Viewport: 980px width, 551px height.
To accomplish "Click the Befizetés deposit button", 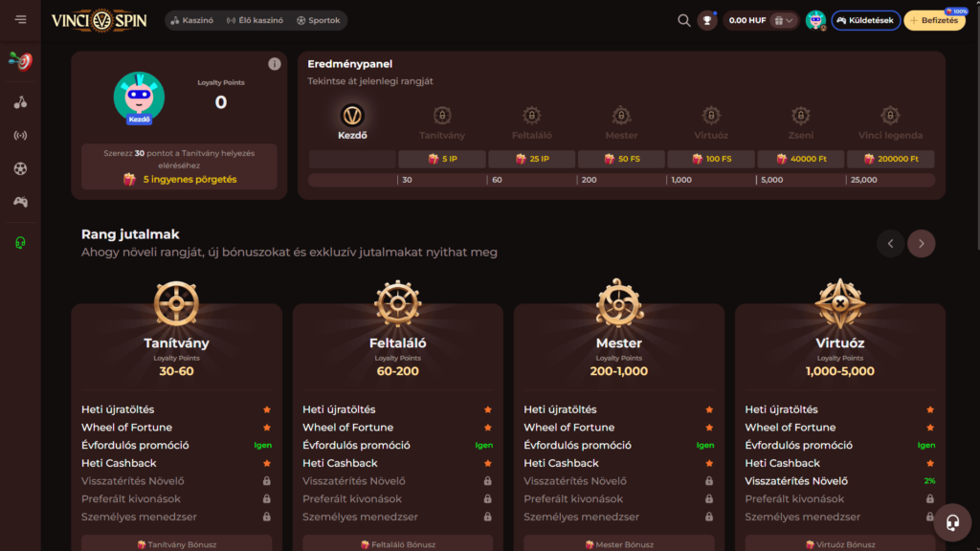I will (934, 20).
